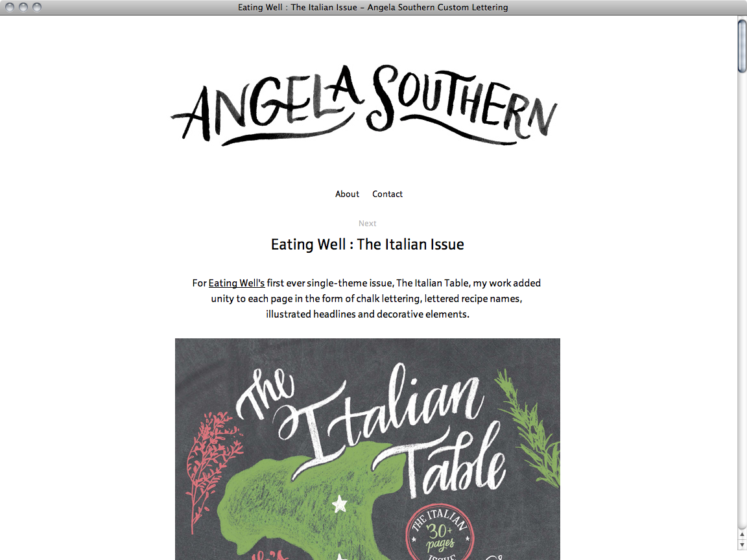This screenshot has height=560, width=747.
Task: Open the About page
Action: (347, 194)
